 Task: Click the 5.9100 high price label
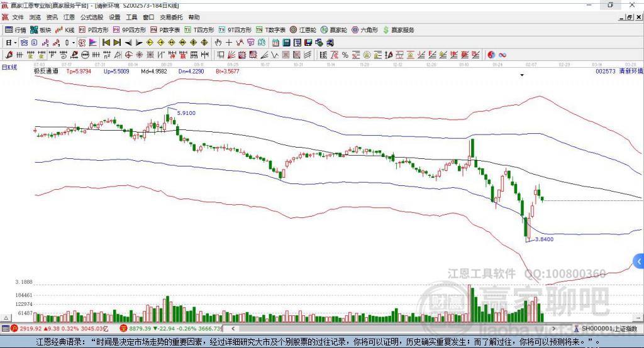pyautogui.click(x=186, y=113)
